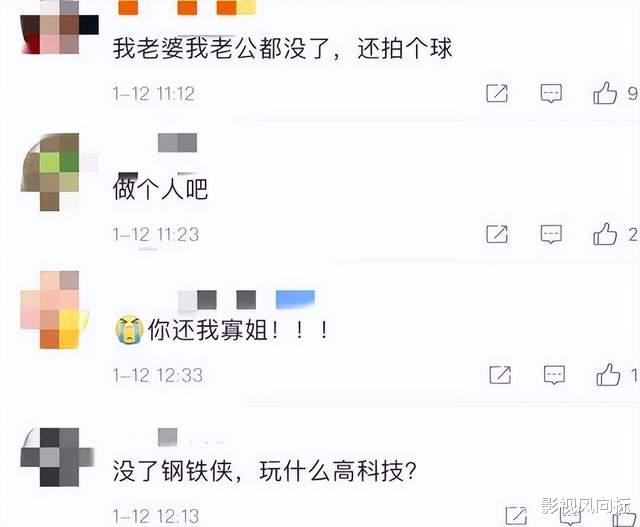Open timestamp 1-12 11:12
Screen dimensions: 640x527
pyautogui.click(x=154, y=94)
